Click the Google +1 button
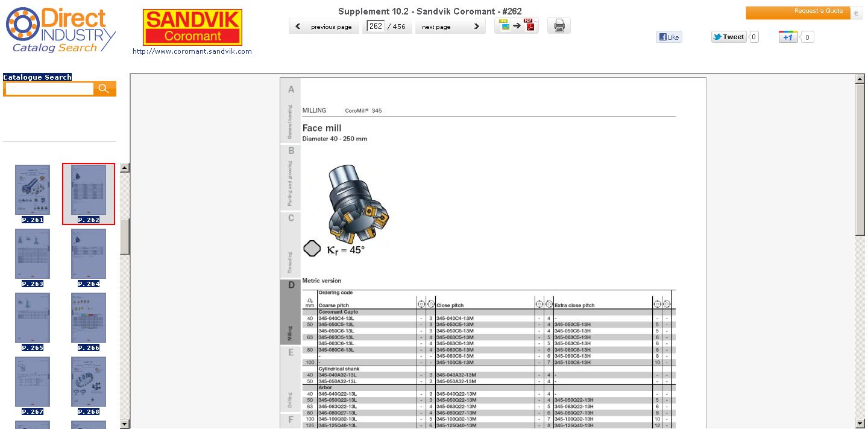 (x=788, y=37)
